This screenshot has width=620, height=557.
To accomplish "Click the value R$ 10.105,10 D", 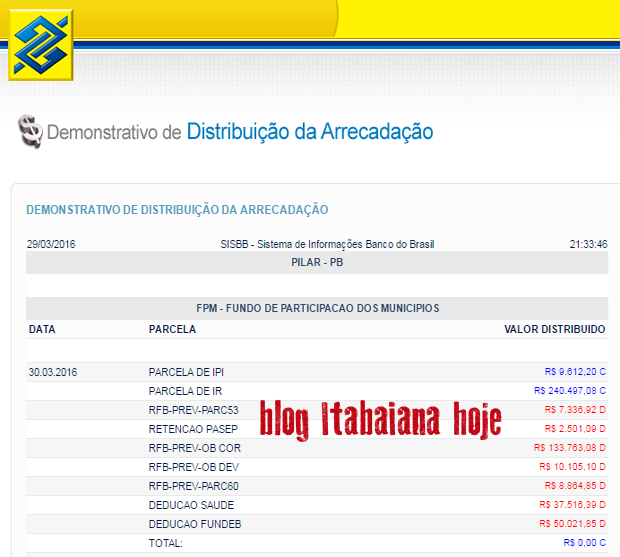I will click(x=573, y=466).
